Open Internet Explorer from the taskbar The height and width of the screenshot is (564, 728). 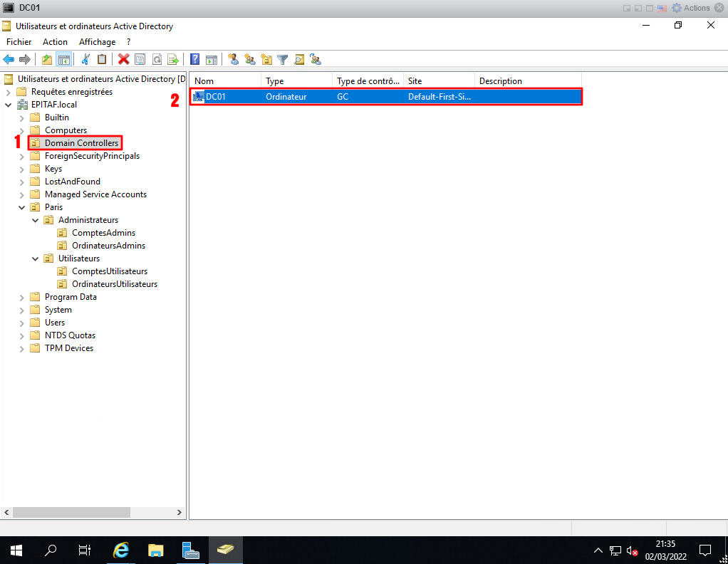122,550
